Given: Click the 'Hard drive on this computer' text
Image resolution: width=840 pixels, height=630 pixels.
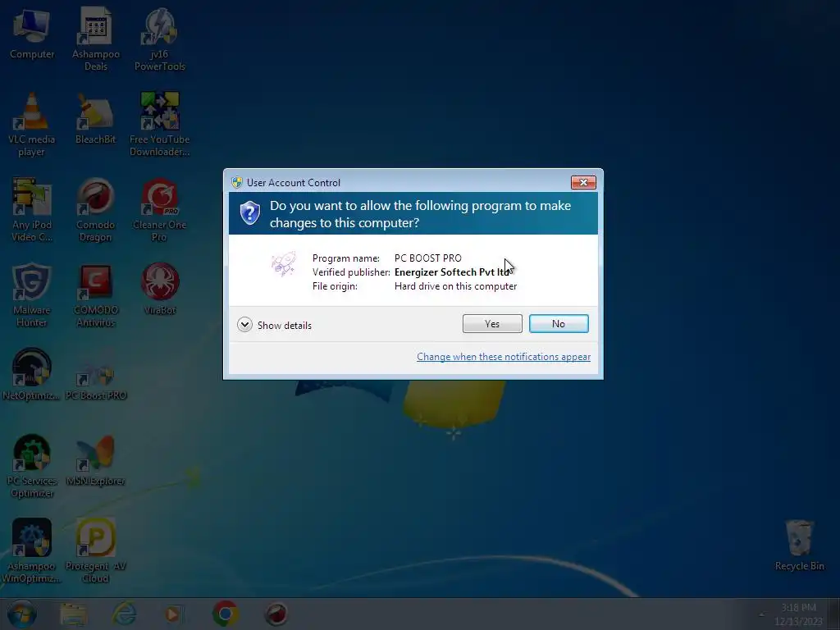Looking at the screenshot, I should [456, 286].
